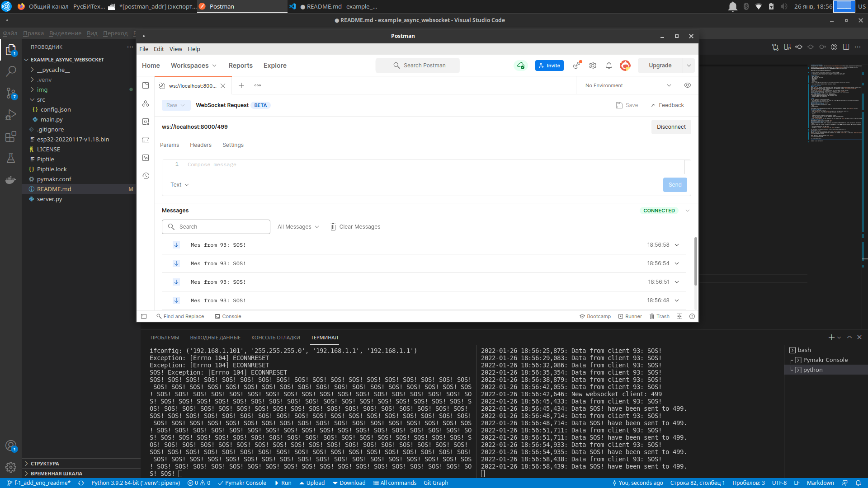Open Postman notifications bell

tap(609, 66)
